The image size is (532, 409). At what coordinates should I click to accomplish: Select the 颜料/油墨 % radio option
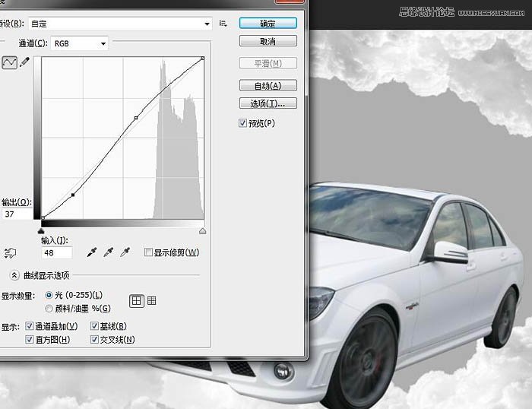(x=49, y=308)
